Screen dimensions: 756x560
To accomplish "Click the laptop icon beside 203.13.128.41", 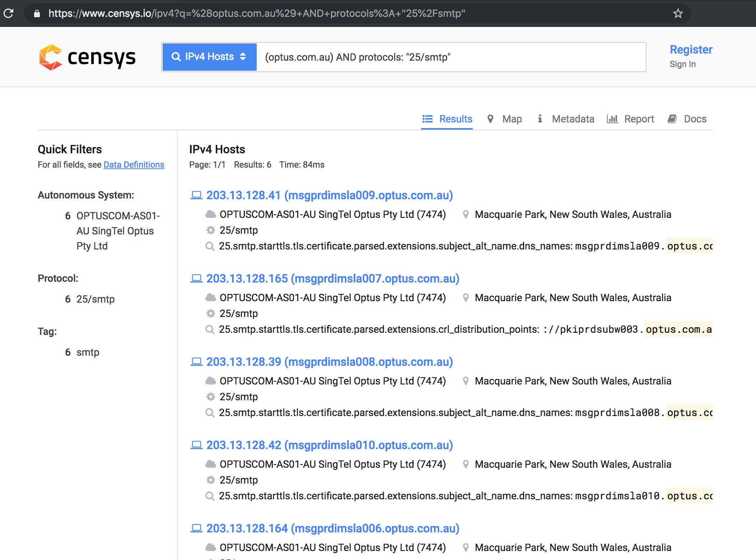I will point(196,195).
